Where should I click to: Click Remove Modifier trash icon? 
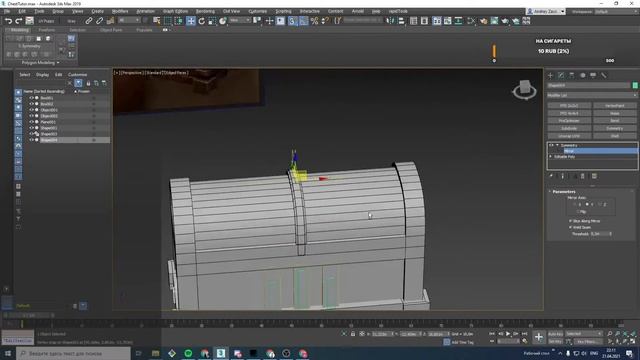[x=582, y=176]
